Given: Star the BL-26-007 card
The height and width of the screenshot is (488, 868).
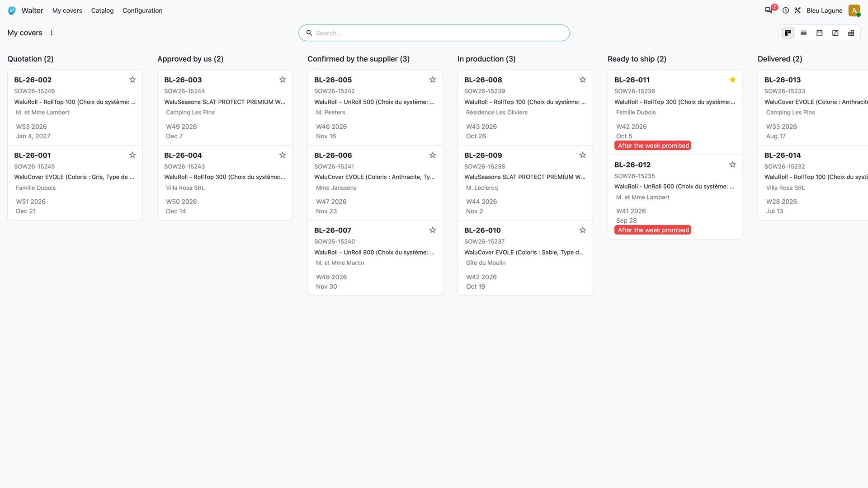Looking at the screenshot, I should pos(433,230).
